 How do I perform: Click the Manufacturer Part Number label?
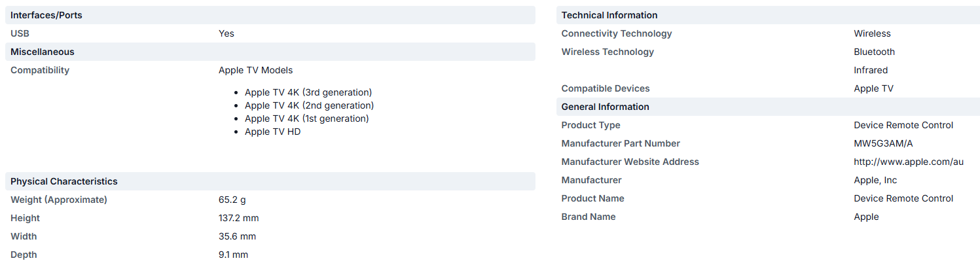coord(621,143)
